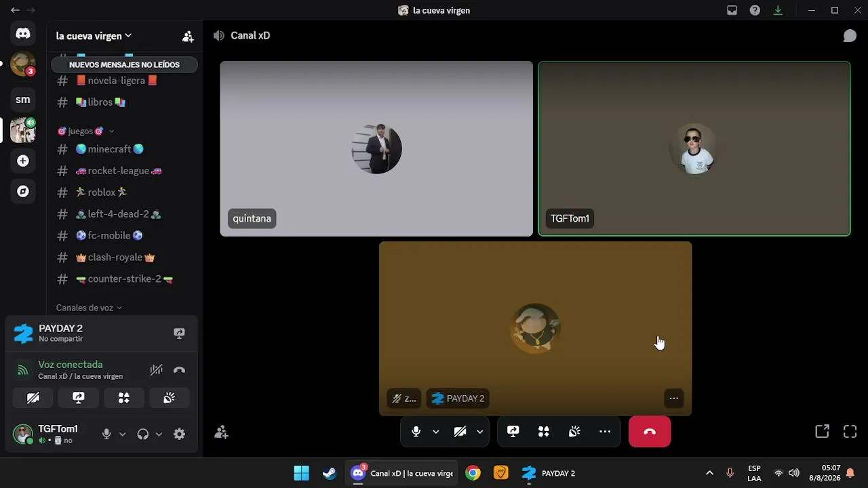Open TGFTom1 user profile avatar in the user panel
The image size is (868, 488).
click(x=23, y=434)
